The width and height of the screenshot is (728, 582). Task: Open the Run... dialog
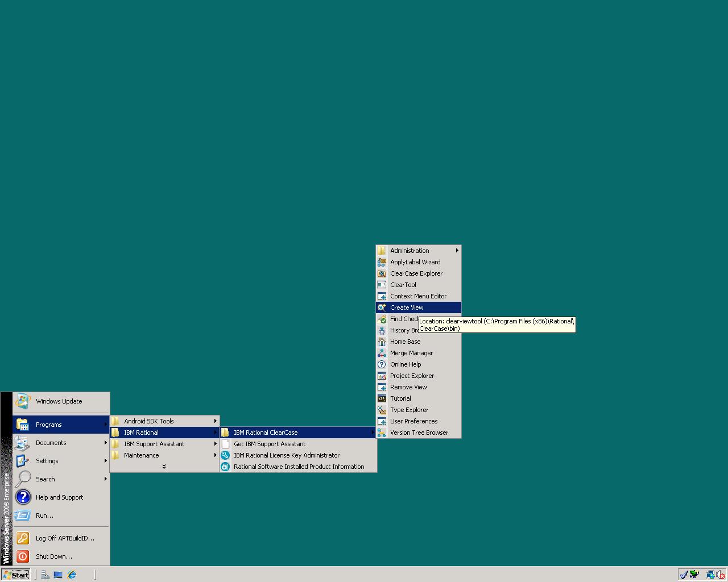[x=61, y=516]
